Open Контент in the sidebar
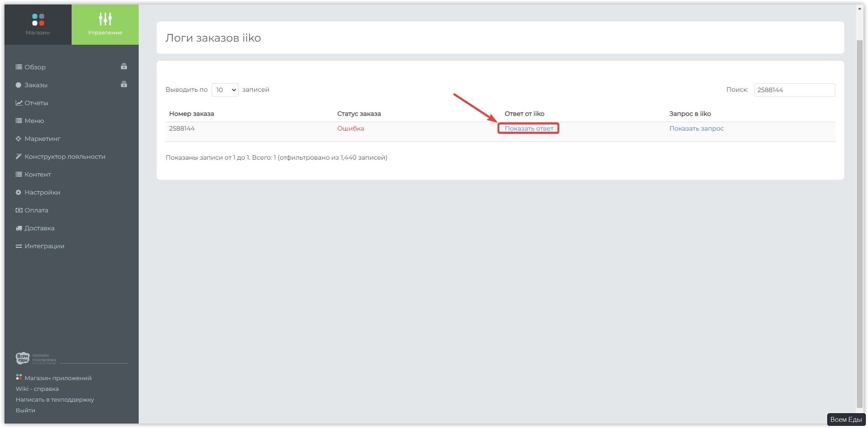The height and width of the screenshot is (428, 868). click(38, 174)
